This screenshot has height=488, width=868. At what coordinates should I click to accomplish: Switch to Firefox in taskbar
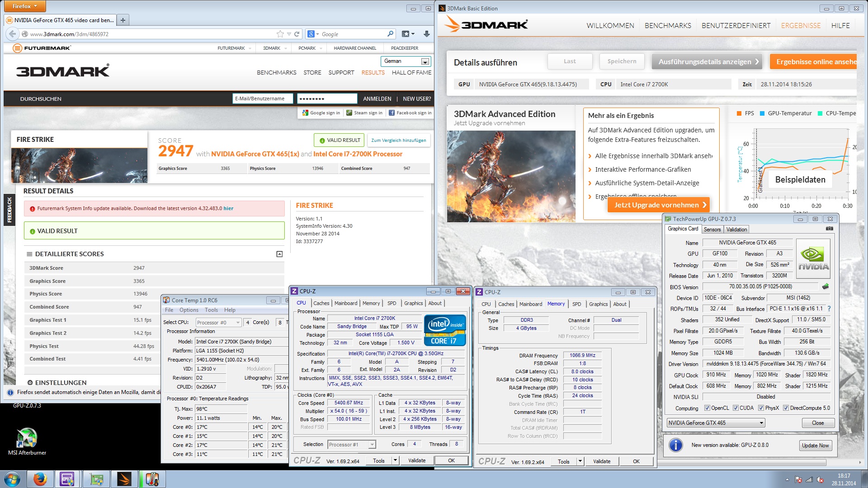[40, 479]
